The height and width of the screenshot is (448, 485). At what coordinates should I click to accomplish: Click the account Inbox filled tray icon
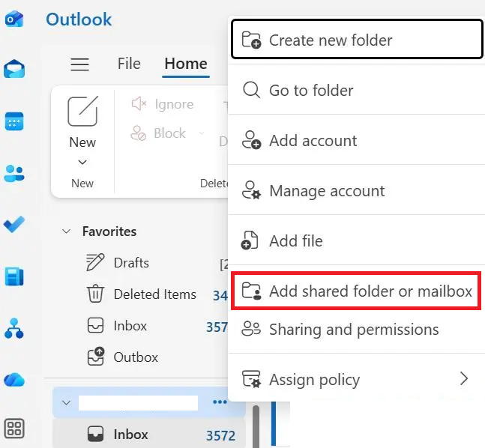click(x=95, y=434)
